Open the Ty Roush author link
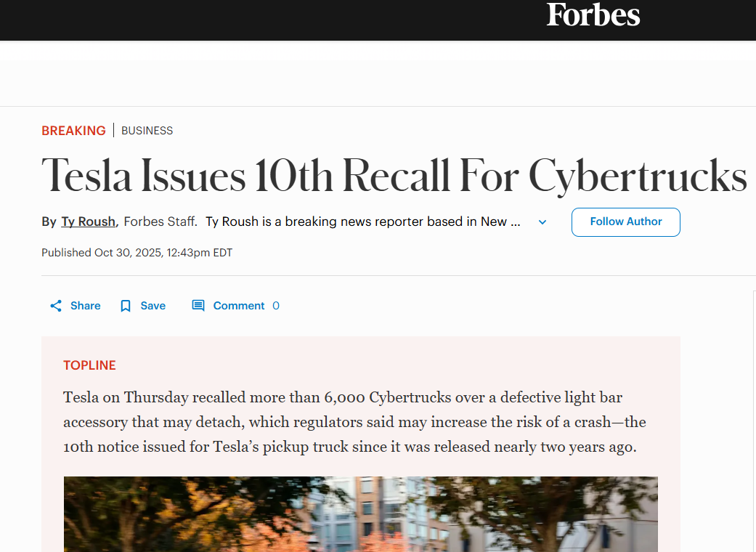 pyautogui.click(x=89, y=222)
